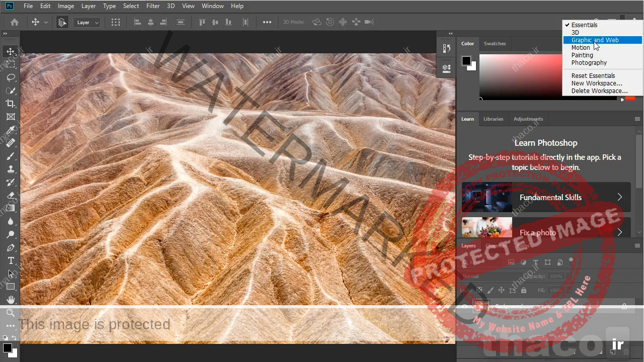This screenshot has width=644, height=362.
Task: Toggle Auto-Select in options bar
Action: [62, 22]
